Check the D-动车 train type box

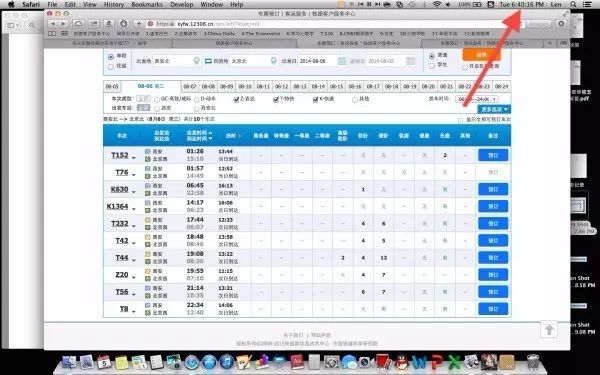click(x=197, y=99)
